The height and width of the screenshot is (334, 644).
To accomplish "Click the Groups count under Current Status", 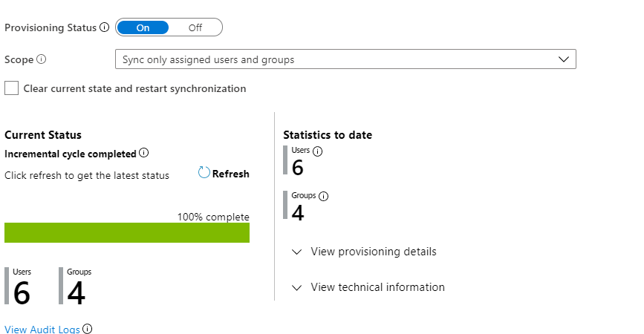I will [x=76, y=294].
